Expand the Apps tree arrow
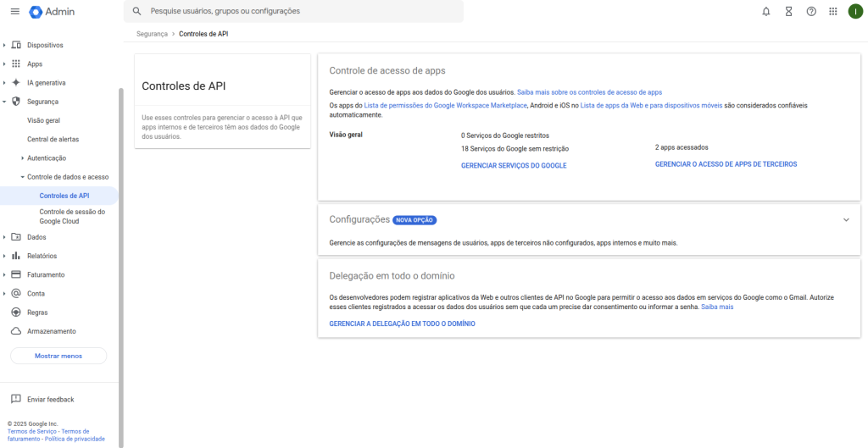Viewport: 868px width, 448px height. point(4,64)
